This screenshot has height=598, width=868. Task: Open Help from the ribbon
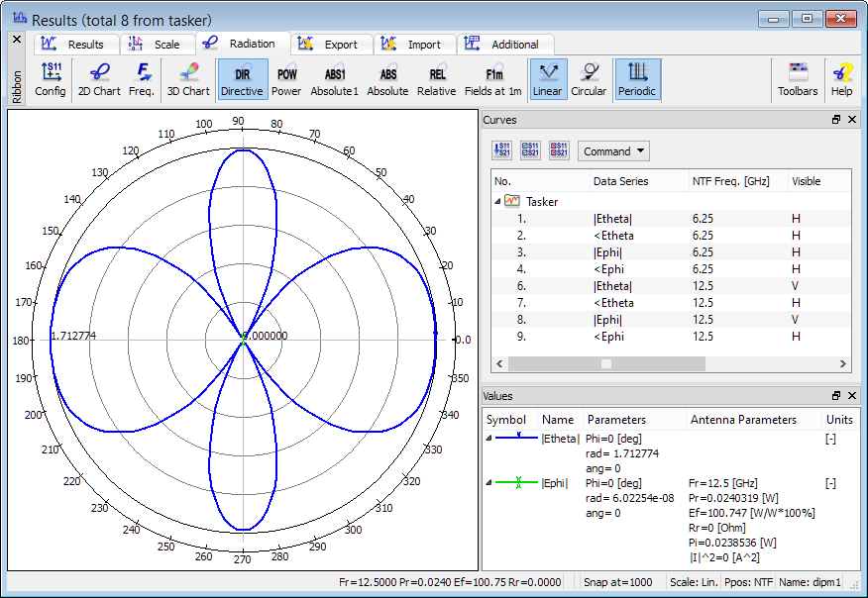coord(841,80)
